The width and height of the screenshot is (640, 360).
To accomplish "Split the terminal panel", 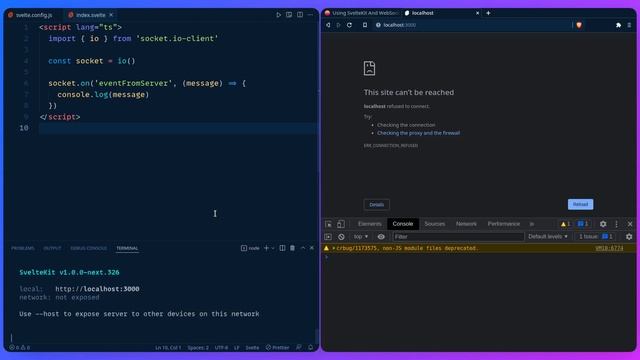I will click(x=282, y=248).
